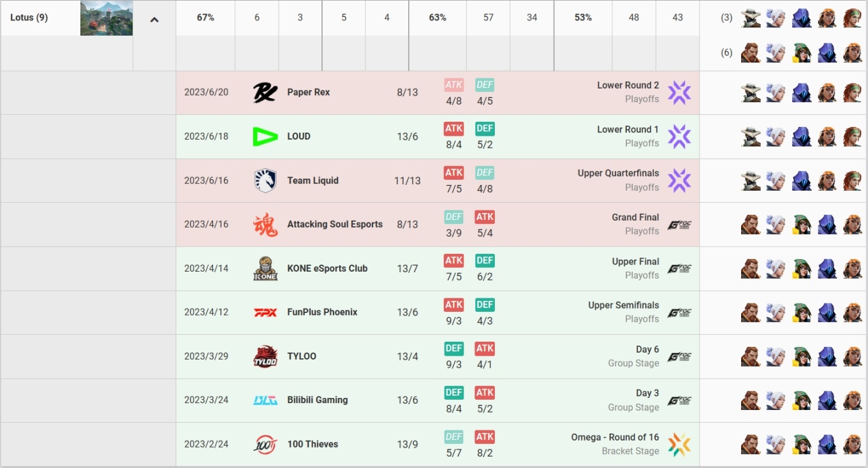
Task: Click the date 2023/4/16
Action: click(206, 224)
